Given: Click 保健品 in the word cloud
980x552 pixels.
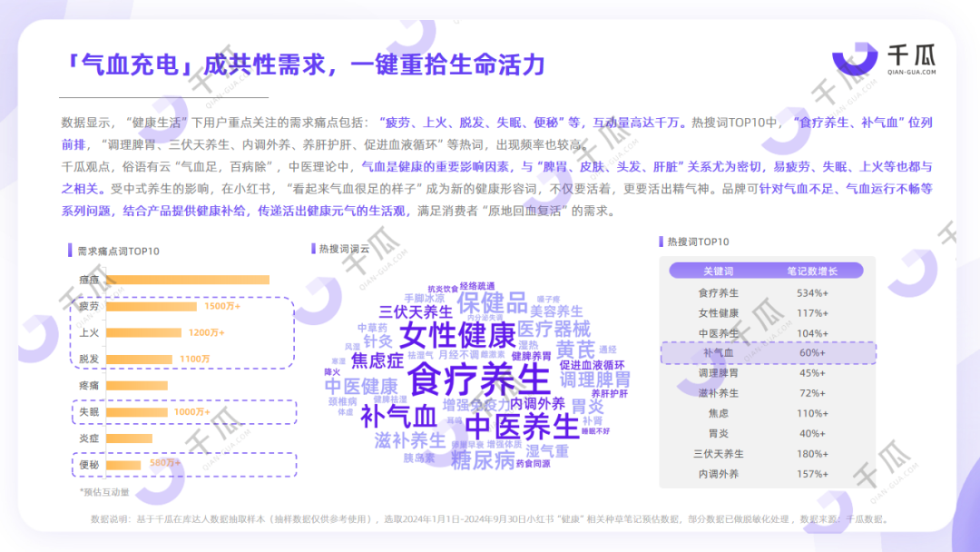Looking at the screenshot, I should click(492, 302).
